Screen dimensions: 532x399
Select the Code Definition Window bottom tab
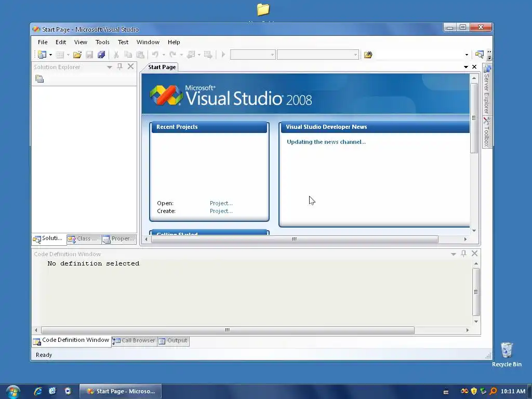point(71,341)
